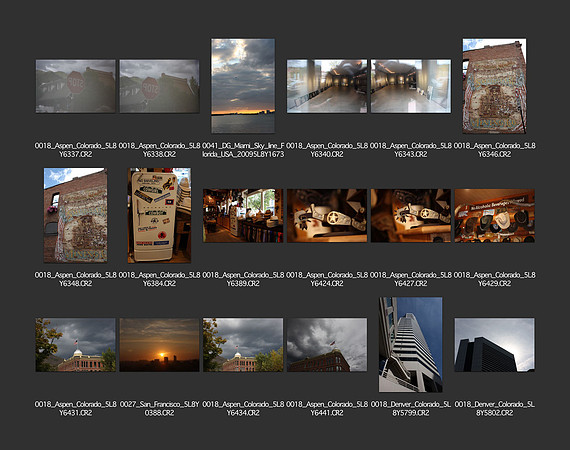Click the file name ending Y6340.CR2
Viewport: 570px width, 450px height.
[x=327, y=150]
